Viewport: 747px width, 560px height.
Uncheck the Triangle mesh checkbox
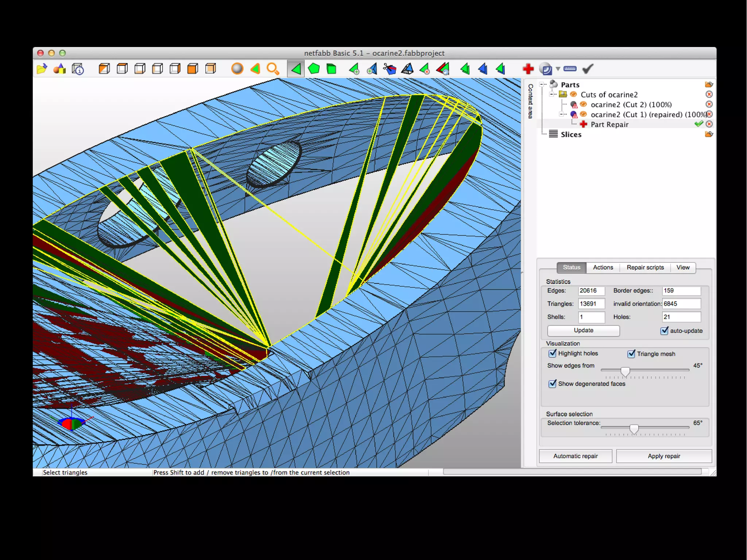(x=631, y=354)
